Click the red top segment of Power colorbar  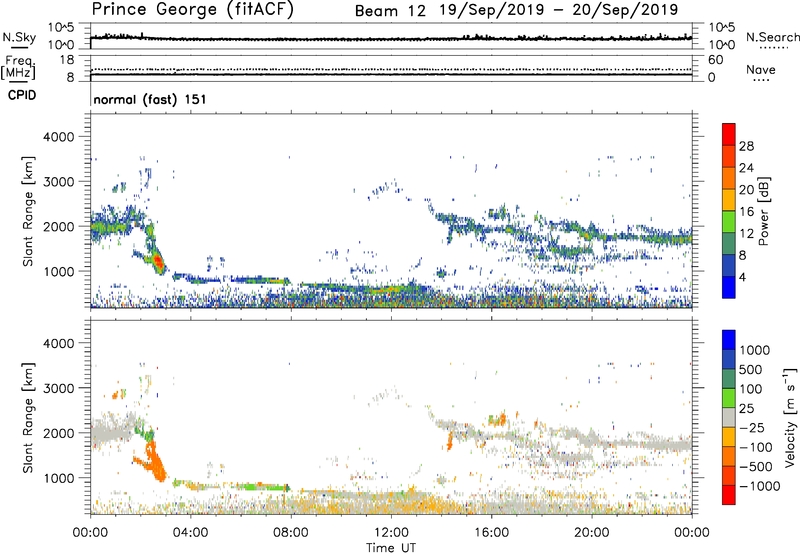click(x=729, y=134)
